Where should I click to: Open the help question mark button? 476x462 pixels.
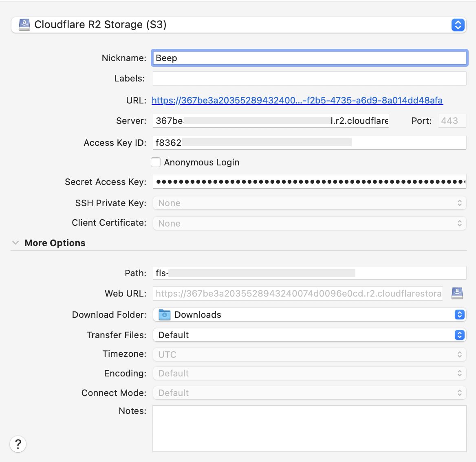18,444
